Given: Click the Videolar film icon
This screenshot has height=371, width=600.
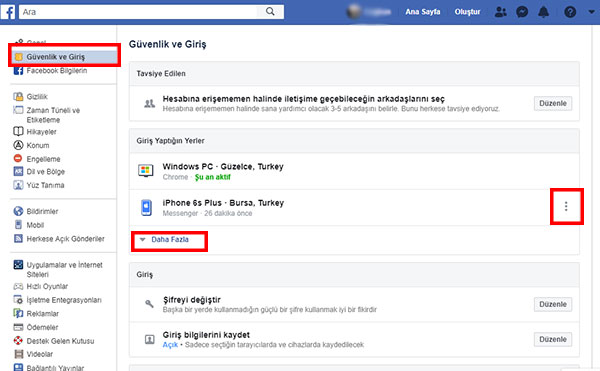Looking at the screenshot, I should (18, 354).
